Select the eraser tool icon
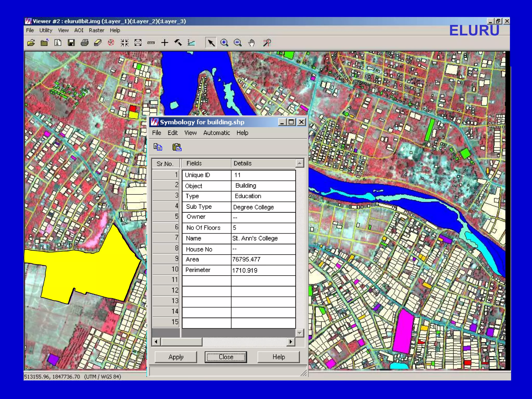 point(98,43)
